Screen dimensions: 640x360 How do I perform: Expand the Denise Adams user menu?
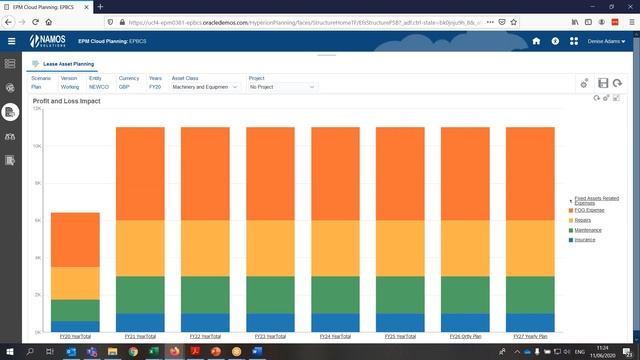606,41
